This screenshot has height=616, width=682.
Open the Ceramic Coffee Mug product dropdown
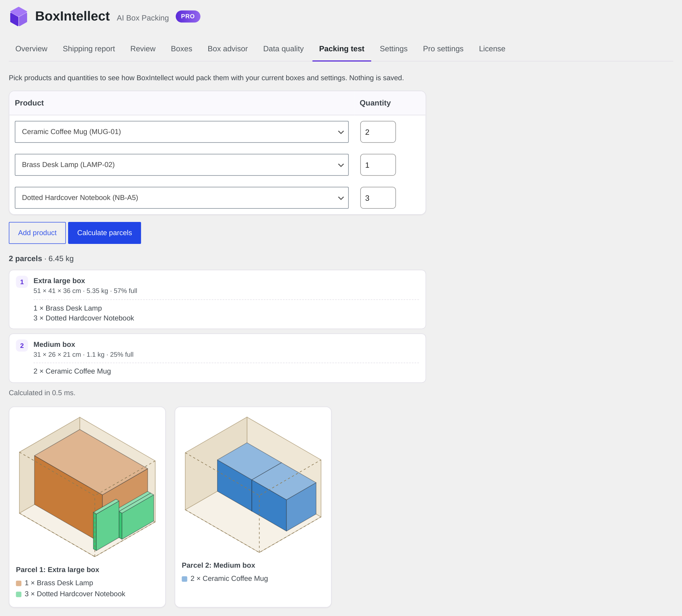pos(182,132)
